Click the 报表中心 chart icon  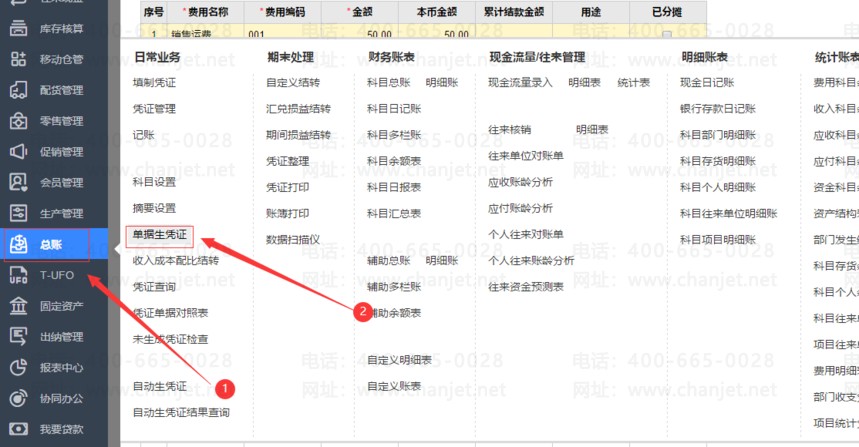point(18,367)
